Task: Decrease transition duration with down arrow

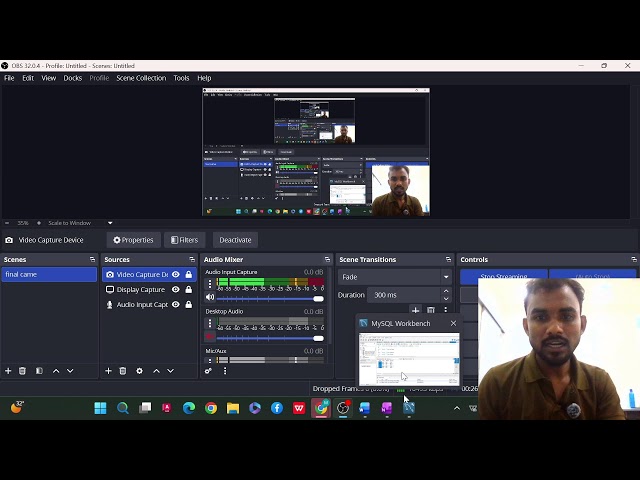Action: pyautogui.click(x=446, y=299)
